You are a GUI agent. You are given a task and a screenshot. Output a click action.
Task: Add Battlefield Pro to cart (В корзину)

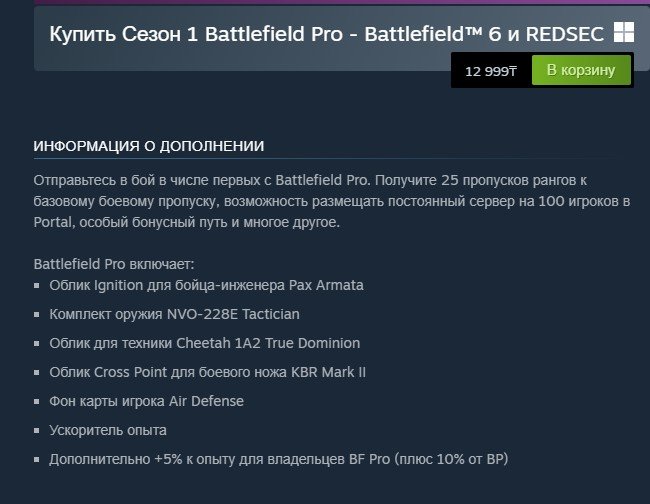[581, 71]
